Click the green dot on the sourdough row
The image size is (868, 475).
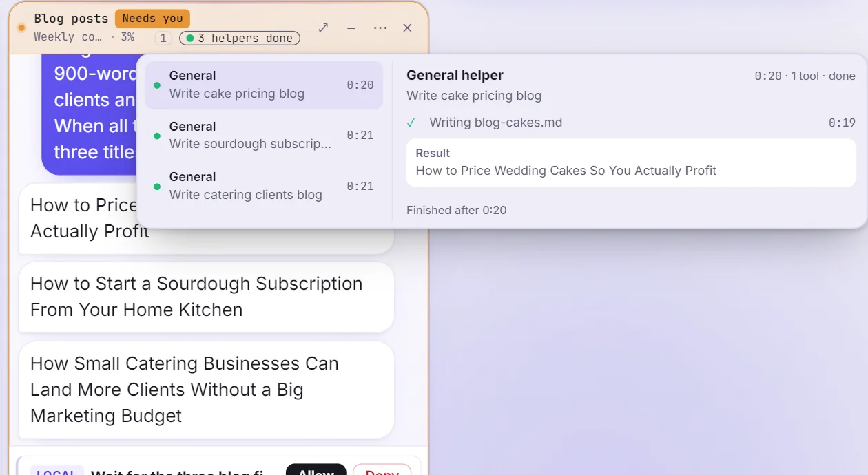157,136
